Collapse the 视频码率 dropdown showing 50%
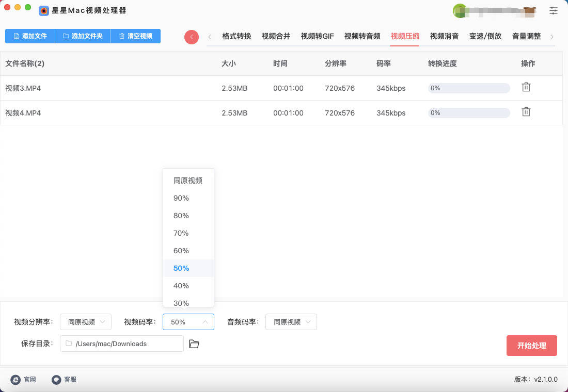 [x=188, y=322]
